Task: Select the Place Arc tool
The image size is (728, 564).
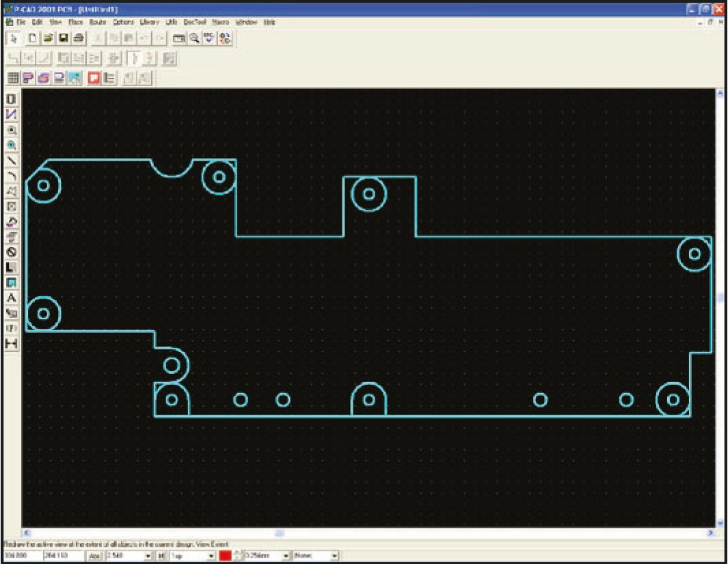Action: click(12, 176)
